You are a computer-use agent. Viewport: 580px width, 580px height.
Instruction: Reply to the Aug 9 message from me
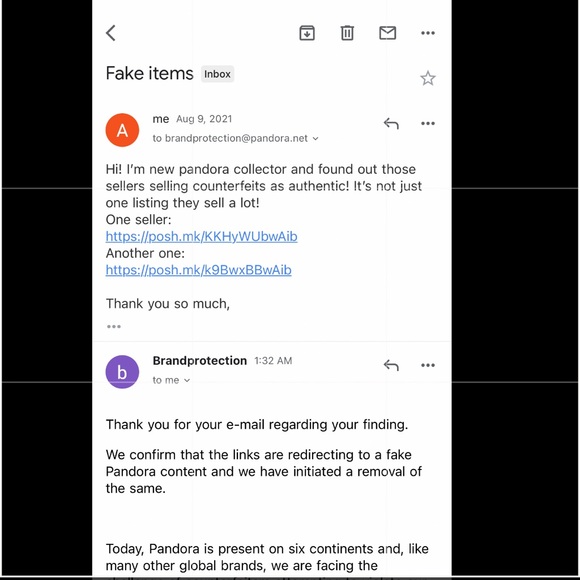pos(391,124)
